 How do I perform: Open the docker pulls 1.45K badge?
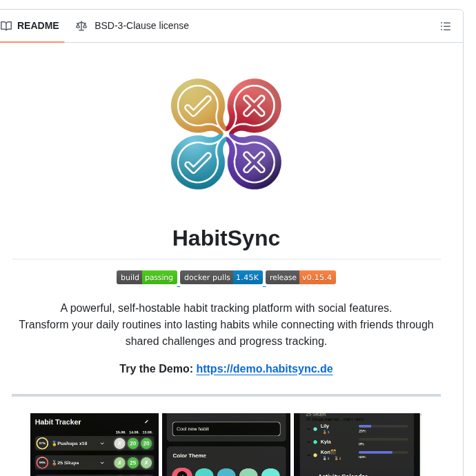pos(221,277)
